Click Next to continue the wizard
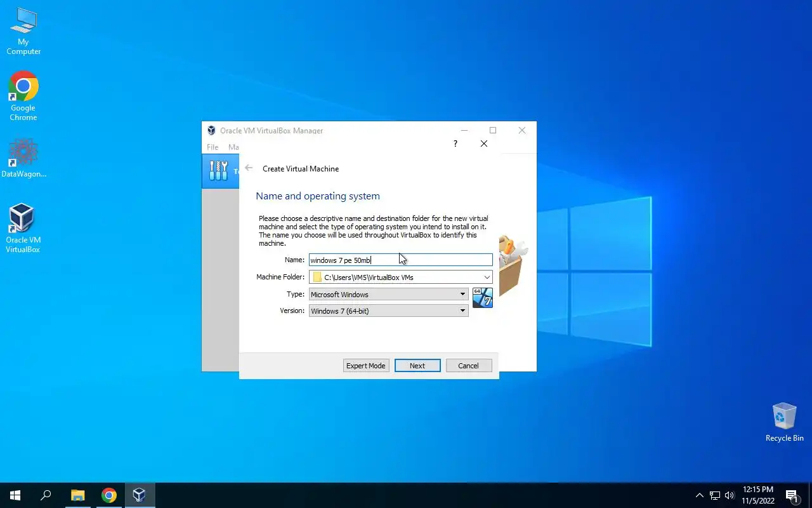Viewport: 812px width, 508px height. coord(417,366)
